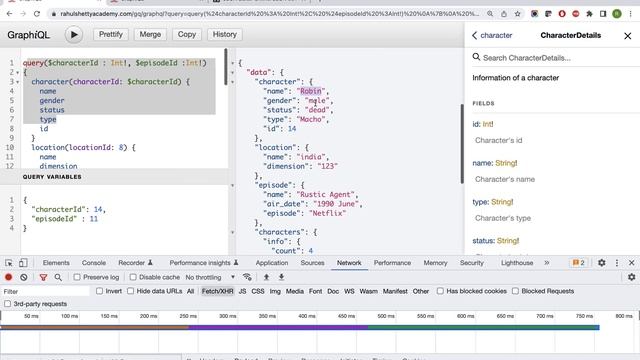
Task: Toggle DevTools device toolbar
Action: coord(23,263)
